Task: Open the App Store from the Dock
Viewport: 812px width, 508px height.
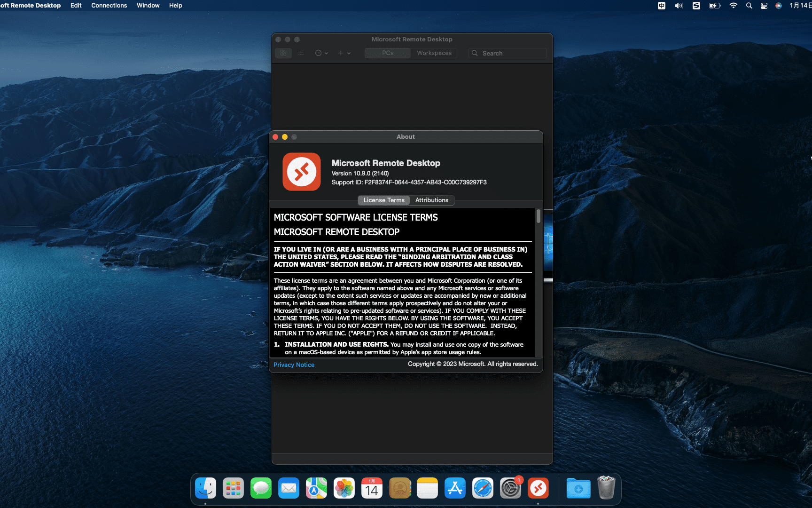Action: click(x=455, y=488)
